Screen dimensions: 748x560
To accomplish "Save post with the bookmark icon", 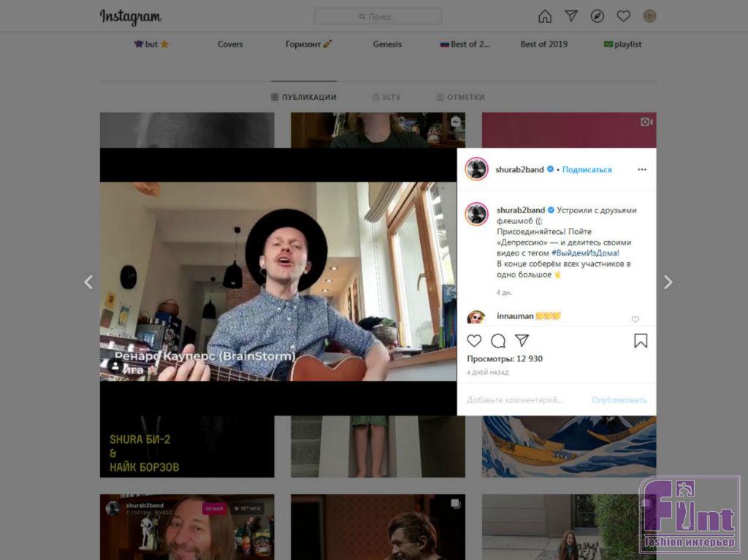I will (641, 341).
